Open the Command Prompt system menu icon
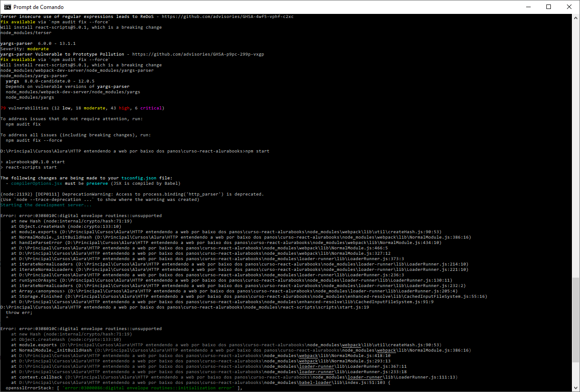Viewport: 580px width, 392px height. coord(7,7)
